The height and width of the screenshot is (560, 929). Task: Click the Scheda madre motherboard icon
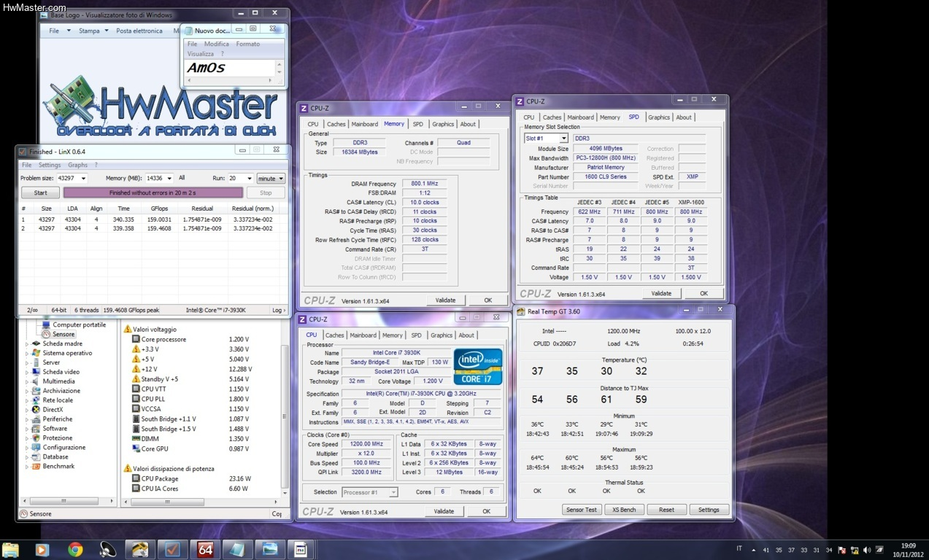pos(36,343)
